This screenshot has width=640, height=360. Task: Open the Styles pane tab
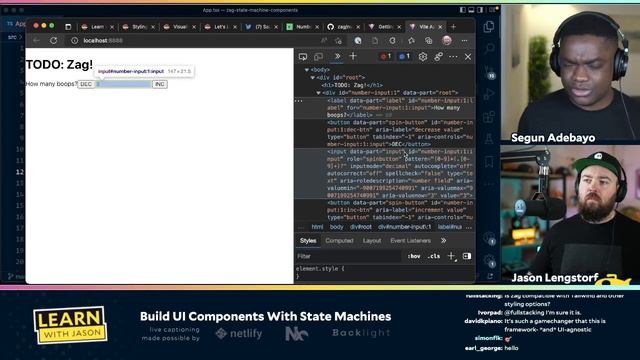308,241
